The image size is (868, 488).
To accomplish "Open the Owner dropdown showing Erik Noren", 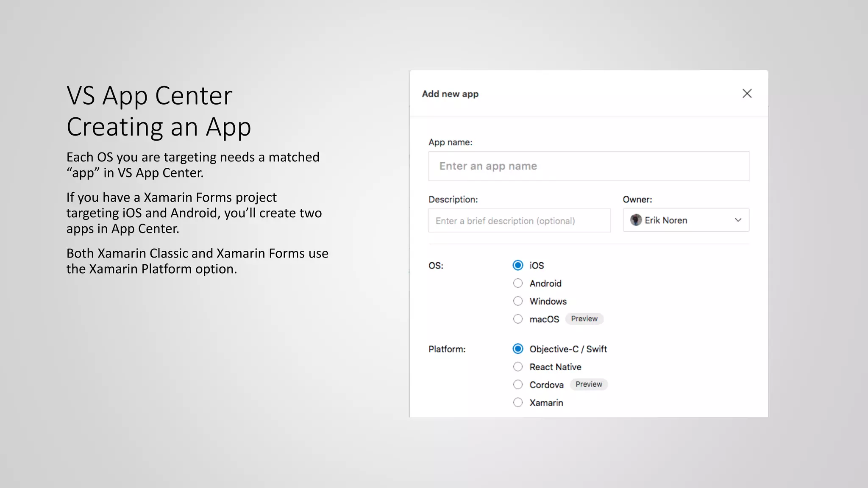I will pyautogui.click(x=686, y=220).
